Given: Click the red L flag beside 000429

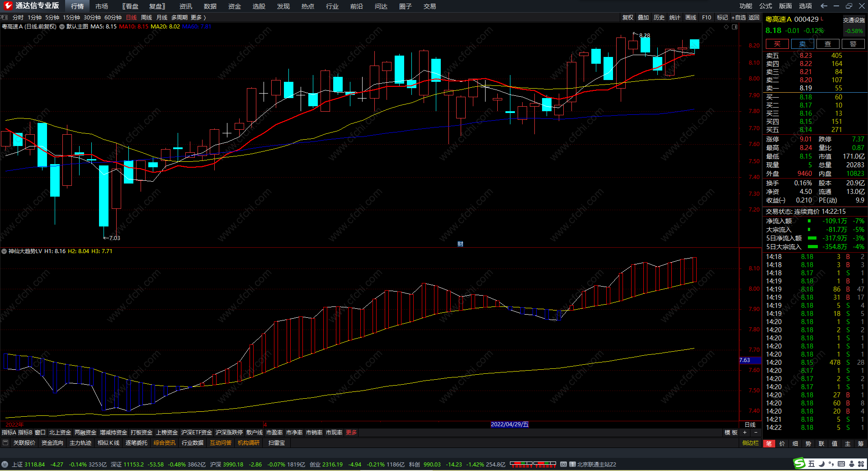Looking at the screenshot, I should pos(822,19).
